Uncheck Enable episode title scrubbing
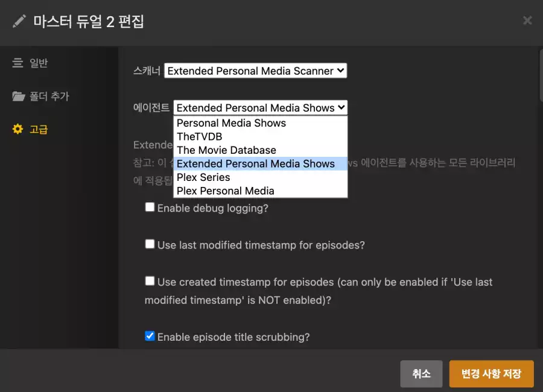 point(150,336)
